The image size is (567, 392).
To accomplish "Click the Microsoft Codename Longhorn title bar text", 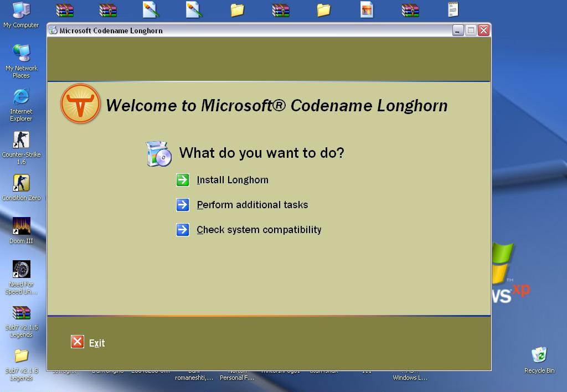I will pos(111,31).
